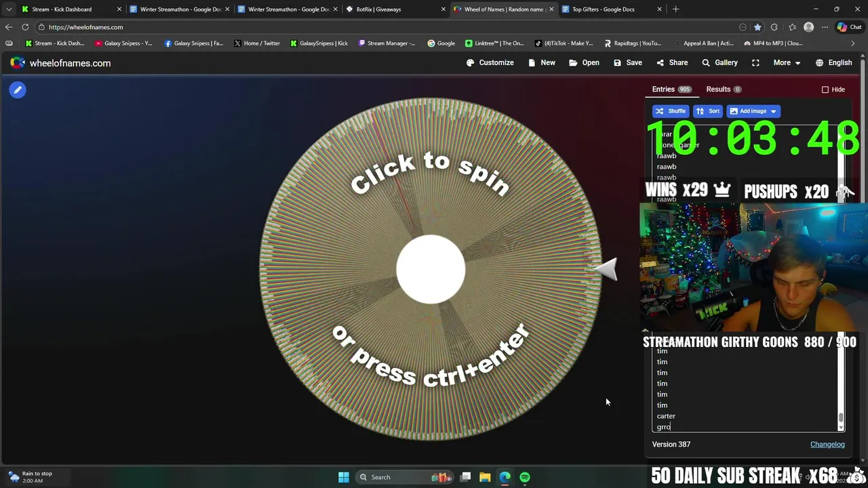Place cursor on the 'grro' entry line
The height and width of the screenshot is (488, 868).
(664, 427)
